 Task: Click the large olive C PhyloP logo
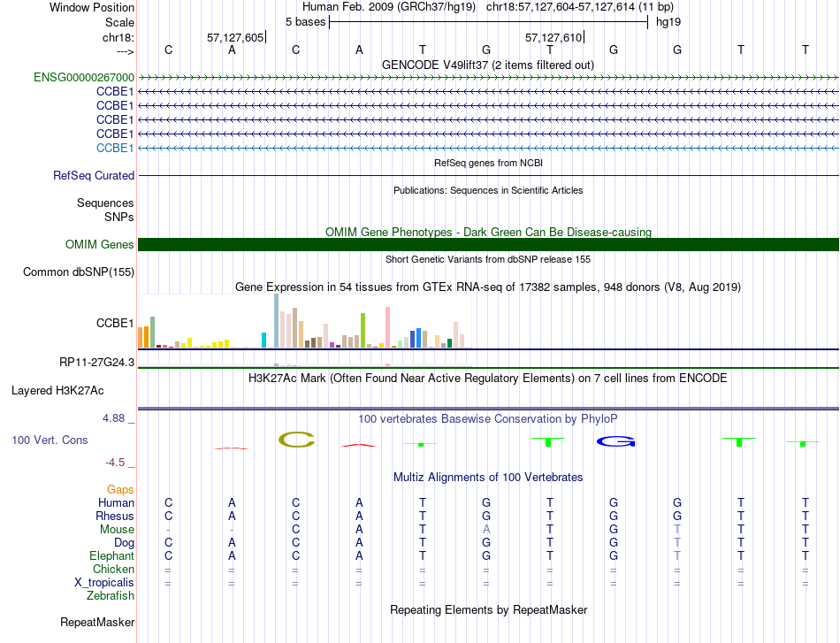296,440
